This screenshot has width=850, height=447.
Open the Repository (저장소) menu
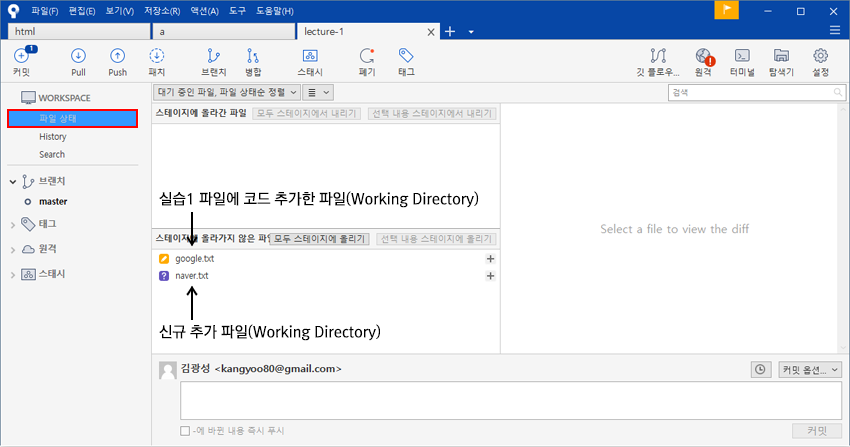(x=162, y=11)
